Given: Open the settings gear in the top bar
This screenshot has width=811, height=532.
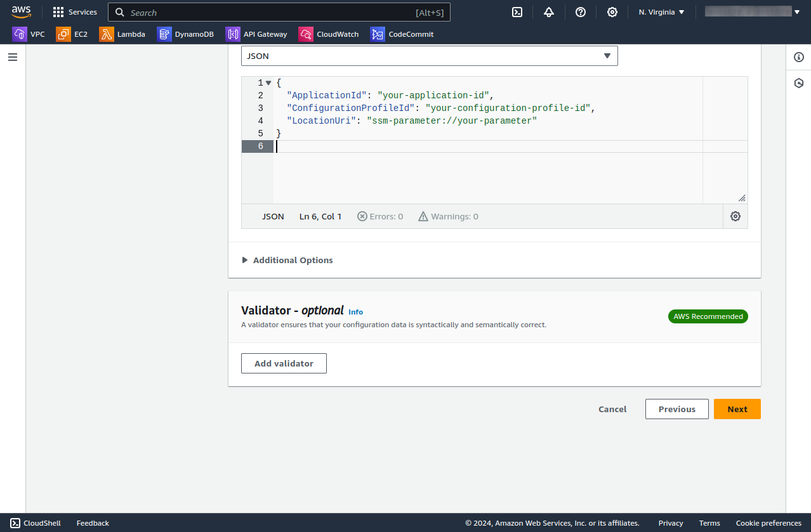Looking at the screenshot, I should [612, 12].
